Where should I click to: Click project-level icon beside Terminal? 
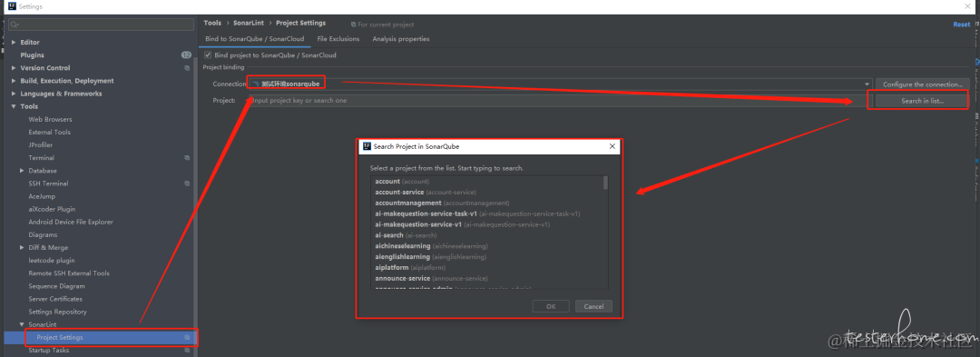pyautogui.click(x=187, y=158)
